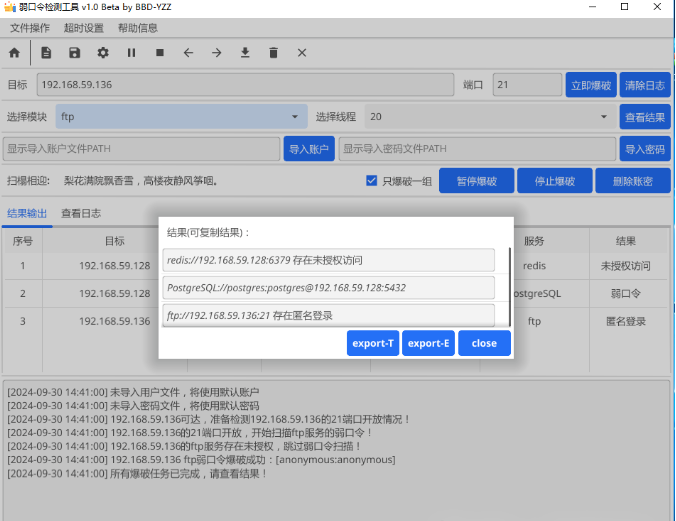Click the 停止爆破 button
Screen dimensions: 676x521
555,181
